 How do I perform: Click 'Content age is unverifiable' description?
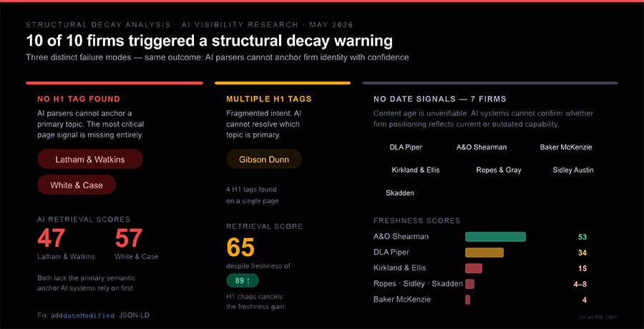484,119
